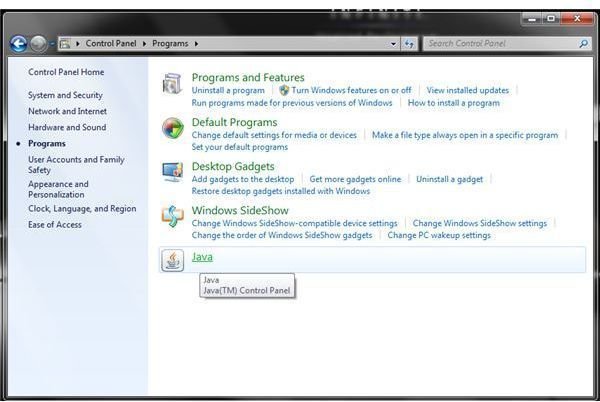The height and width of the screenshot is (402, 600).
Task: Click the Default Programs icon
Action: click(x=173, y=128)
